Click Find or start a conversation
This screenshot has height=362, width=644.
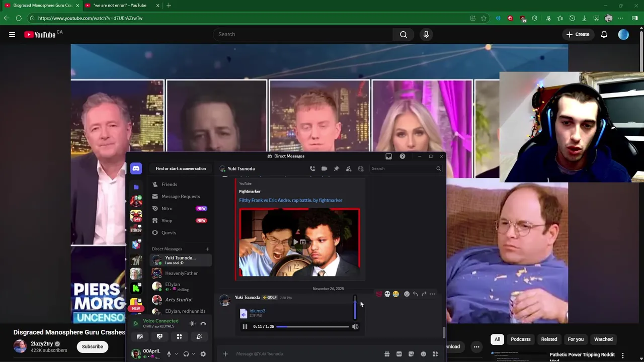(x=181, y=168)
